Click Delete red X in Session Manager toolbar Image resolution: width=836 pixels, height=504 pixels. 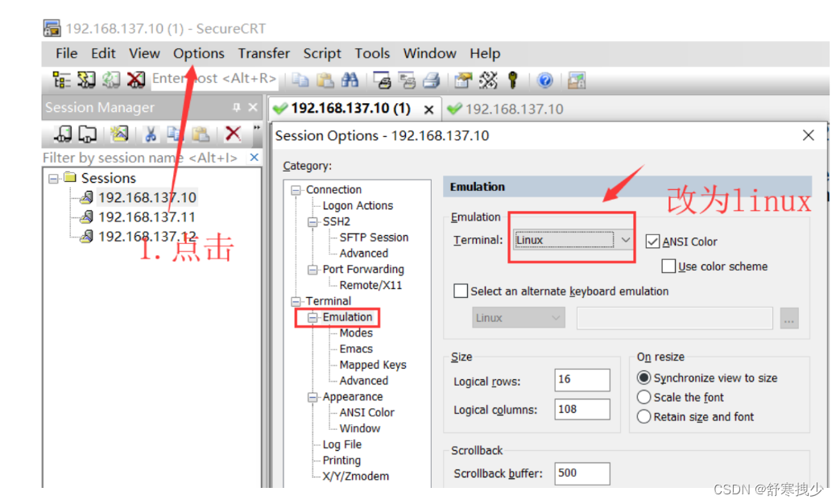(x=233, y=133)
